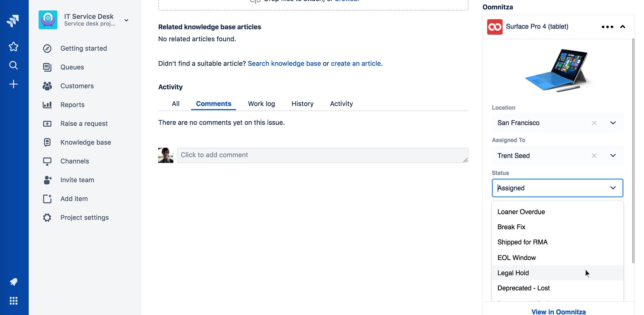Select Invite team option
This screenshot has width=644, height=315.
tap(77, 180)
